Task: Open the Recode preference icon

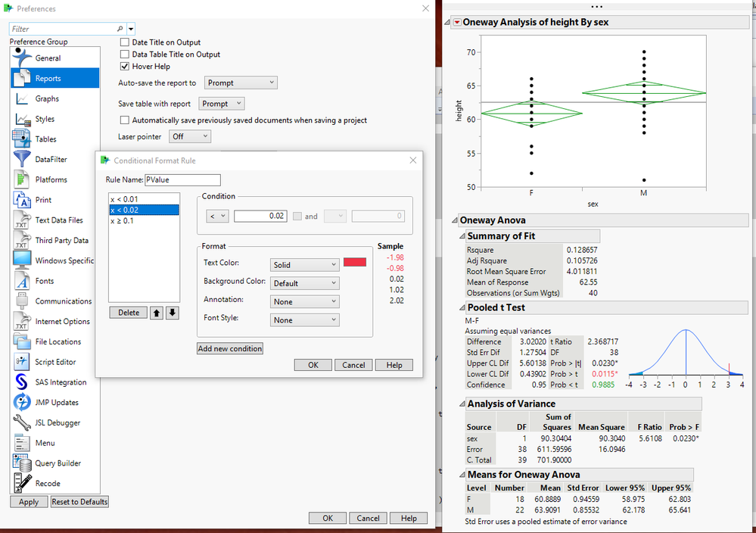Action: point(22,483)
